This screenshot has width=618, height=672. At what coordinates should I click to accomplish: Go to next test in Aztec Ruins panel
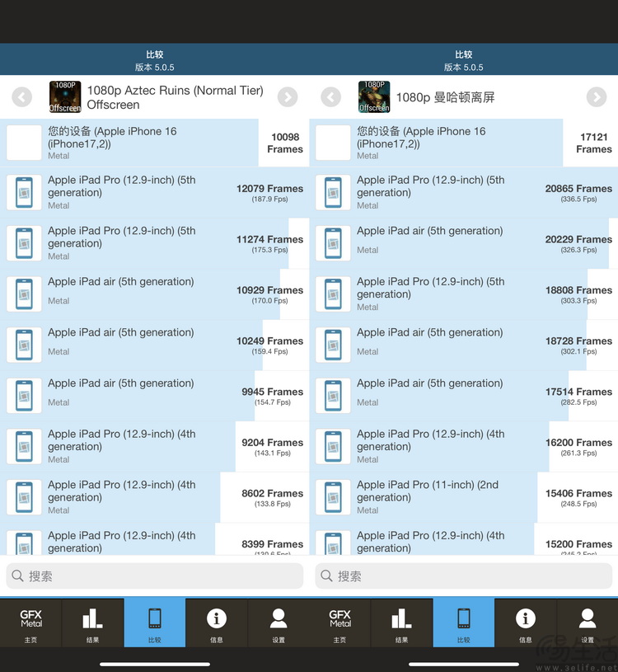pyautogui.click(x=288, y=96)
